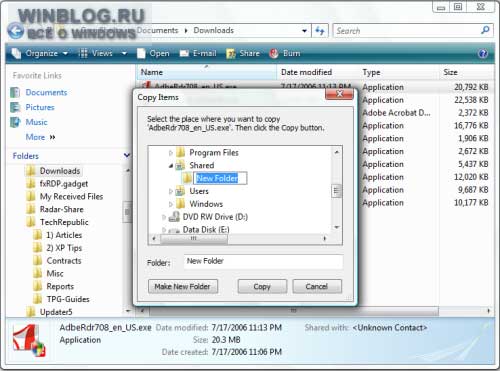
Task: Click the Shared folder icon in dialog
Action: pyautogui.click(x=180, y=165)
